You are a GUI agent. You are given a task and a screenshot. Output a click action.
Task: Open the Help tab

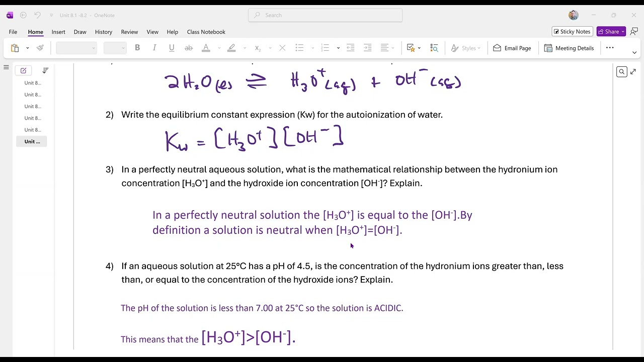(x=173, y=32)
